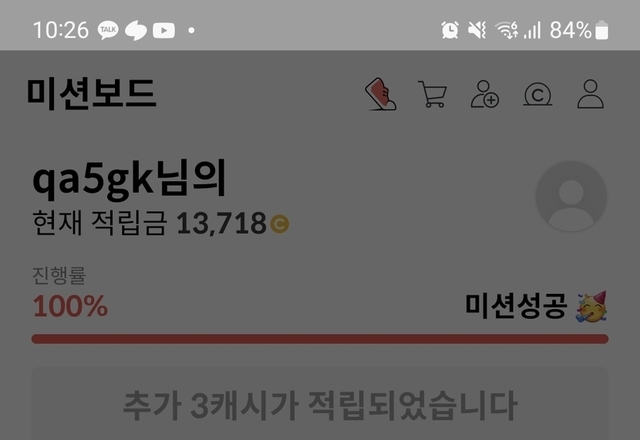This screenshot has width=640, height=440.
Task: Click the red progress bar
Action: point(320,339)
